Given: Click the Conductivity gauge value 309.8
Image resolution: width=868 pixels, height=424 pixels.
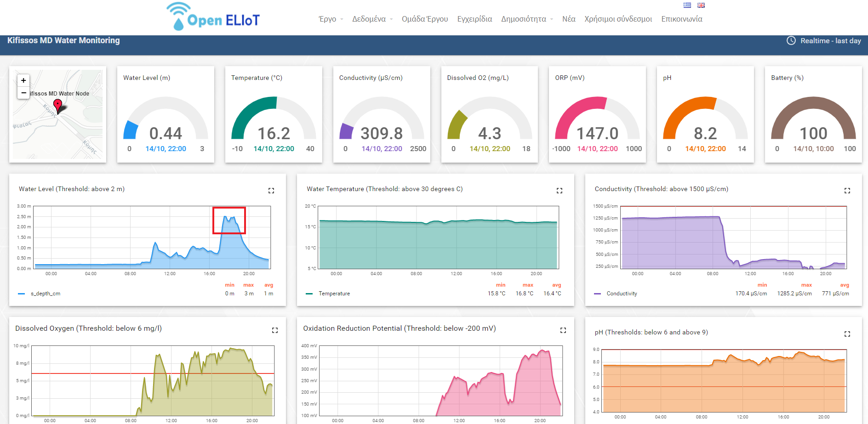Looking at the screenshot, I should pos(382,133).
